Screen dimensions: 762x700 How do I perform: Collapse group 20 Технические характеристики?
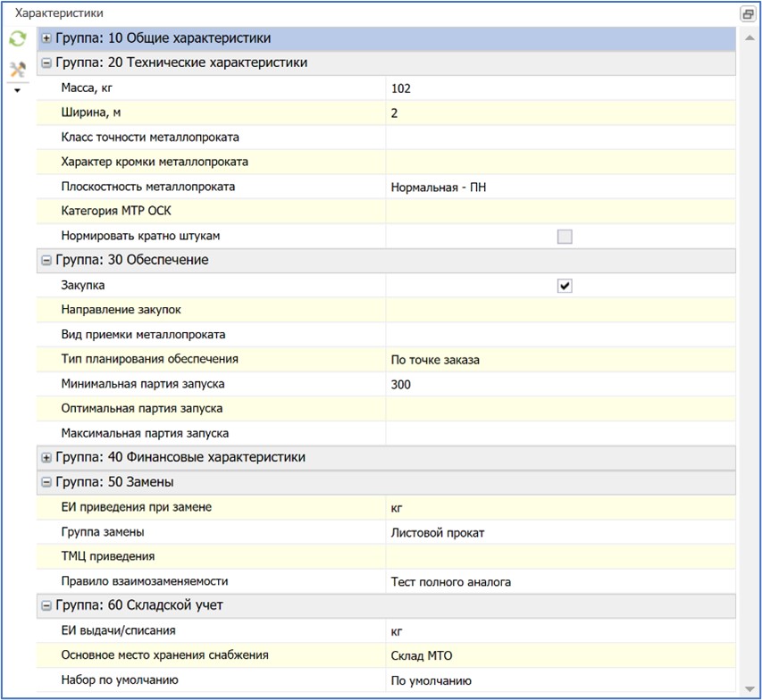pyautogui.click(x=46, y=63)
